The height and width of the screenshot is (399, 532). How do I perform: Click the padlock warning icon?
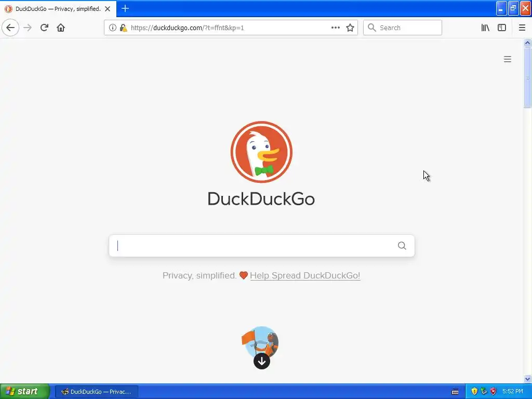tap(123, 28)
